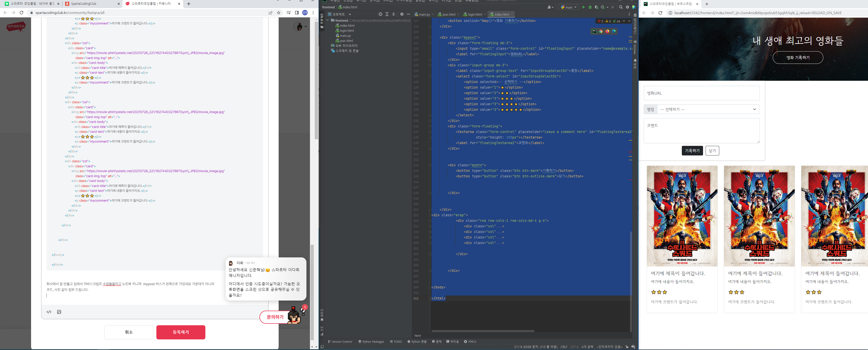Open page in Edge from editor browser popup
This screenshot has height=350, width=868.
(x=614, y=31)
